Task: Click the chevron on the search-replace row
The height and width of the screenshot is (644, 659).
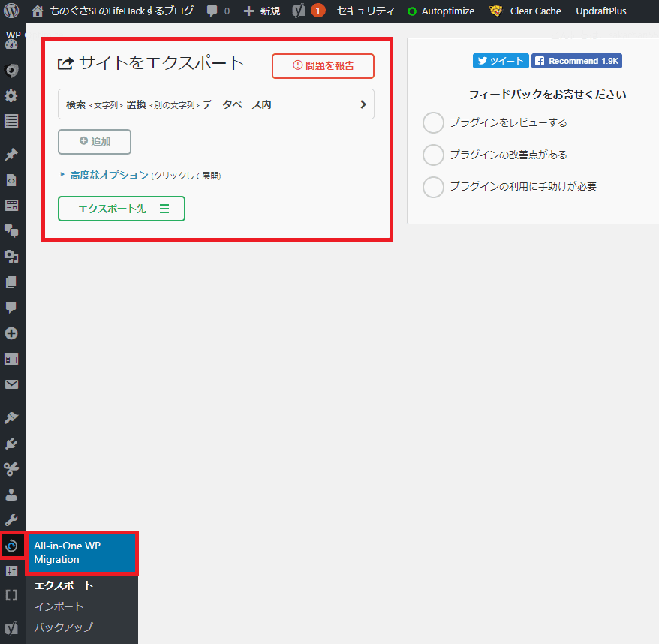Action: [x=363, y=104]
